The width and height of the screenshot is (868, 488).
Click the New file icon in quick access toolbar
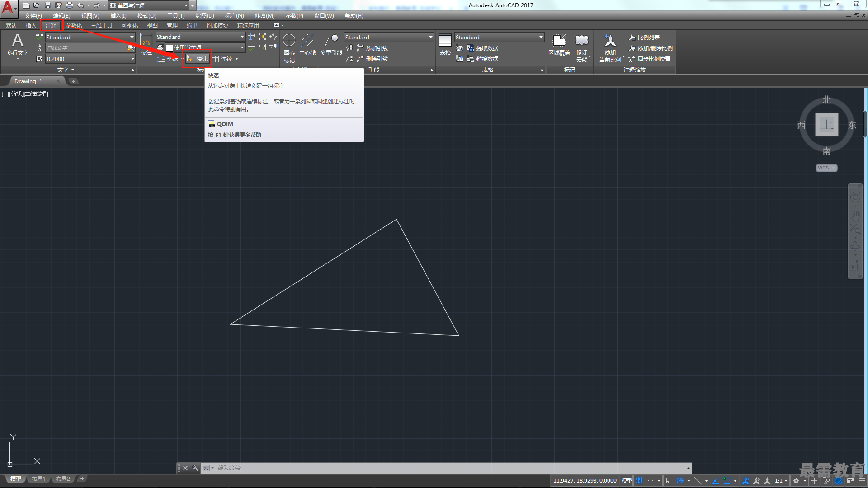(x=26, y=5)
